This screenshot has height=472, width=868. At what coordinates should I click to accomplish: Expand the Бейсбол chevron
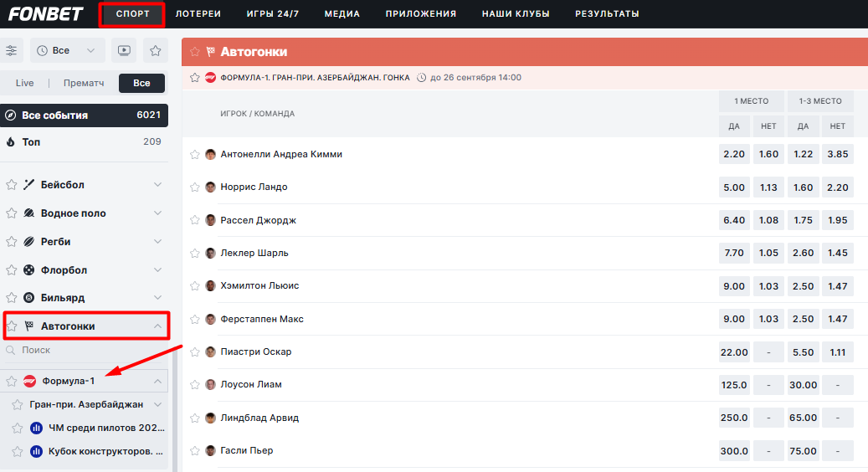(157, 185)
